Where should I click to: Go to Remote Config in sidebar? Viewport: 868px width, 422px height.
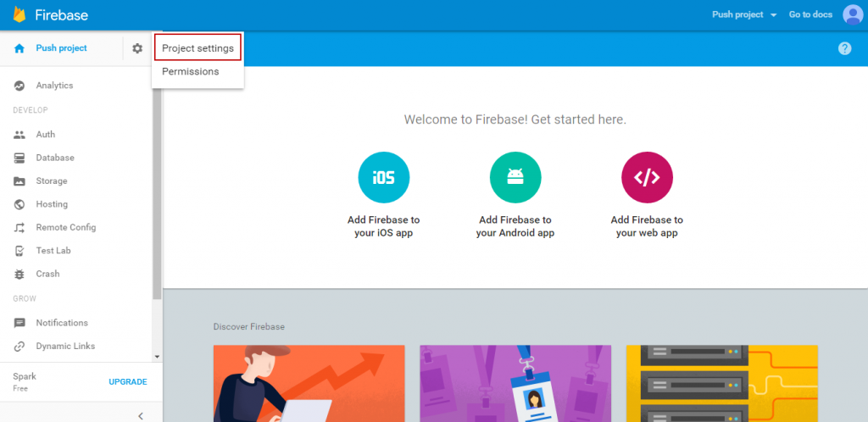point(65,227)
